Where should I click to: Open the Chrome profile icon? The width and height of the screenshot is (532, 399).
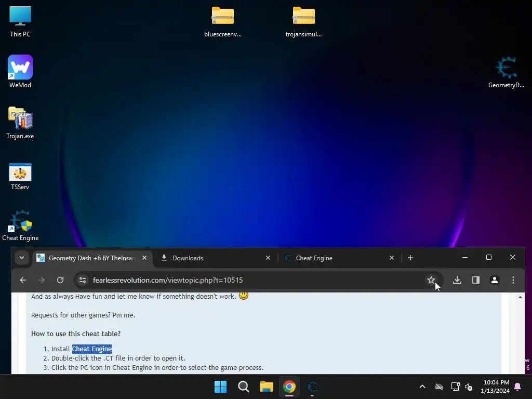point(495,280)
